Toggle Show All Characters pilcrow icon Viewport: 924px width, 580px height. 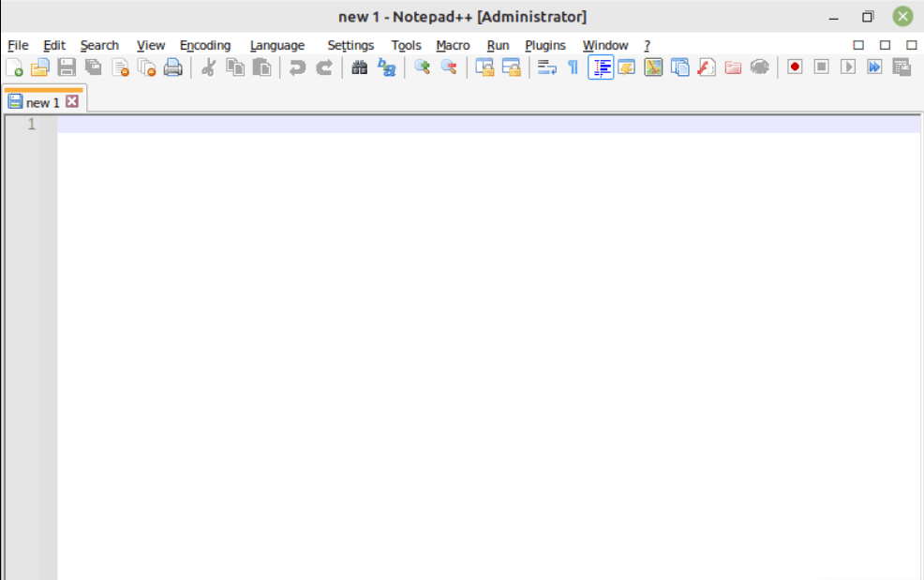coord(573,67)
